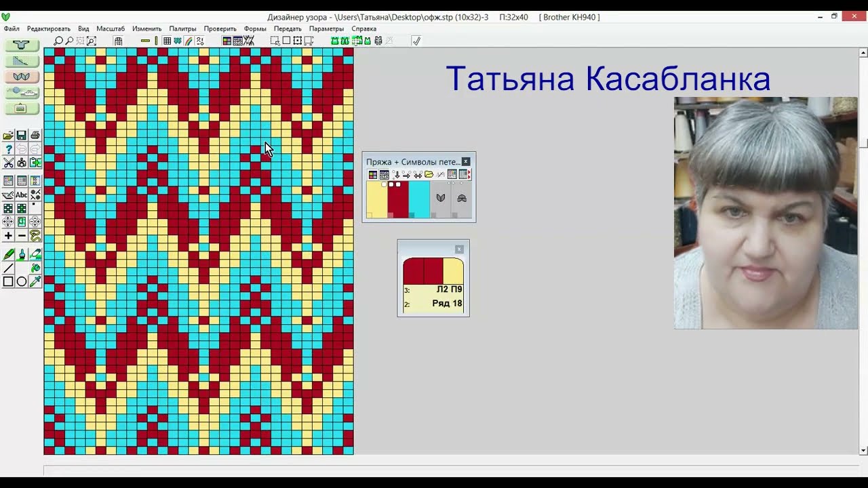Click the Abc text tool icon

22,195
